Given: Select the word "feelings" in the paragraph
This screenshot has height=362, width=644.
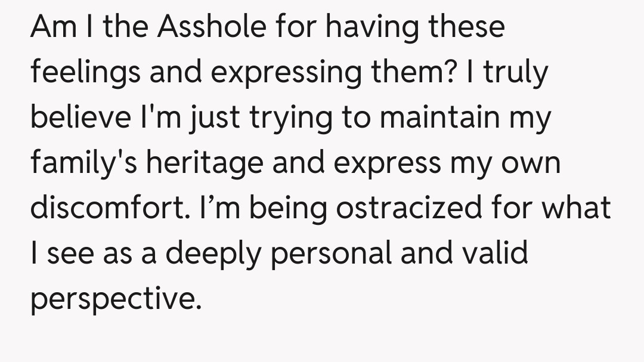Looking at the screenshot, I should [x=85, y=73].
